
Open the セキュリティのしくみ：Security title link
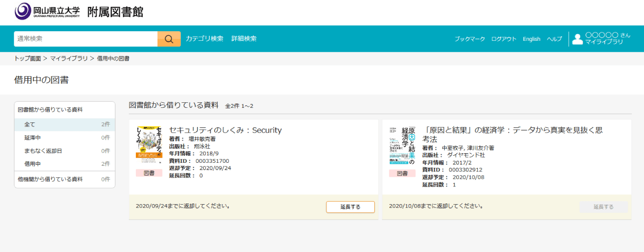pyautogui.click(x=225, y=131)
